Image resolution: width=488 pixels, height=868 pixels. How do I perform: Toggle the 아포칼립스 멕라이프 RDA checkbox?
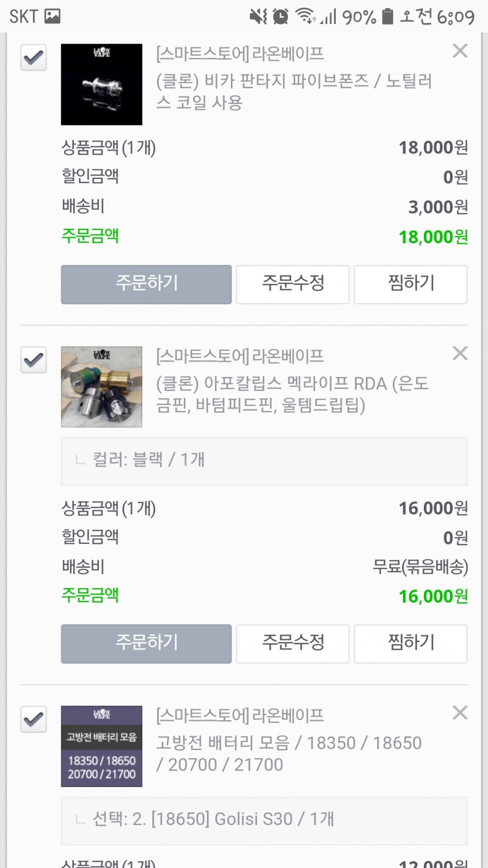click(33, 360)
